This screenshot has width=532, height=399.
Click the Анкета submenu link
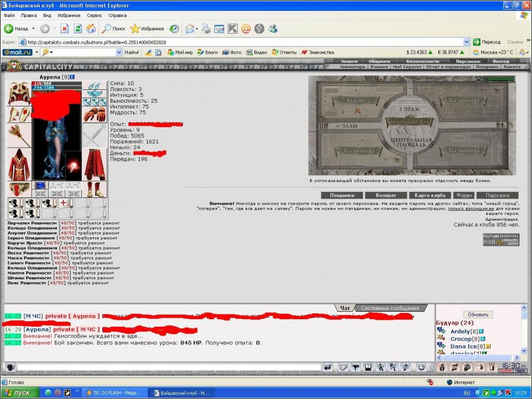point(512,67)
